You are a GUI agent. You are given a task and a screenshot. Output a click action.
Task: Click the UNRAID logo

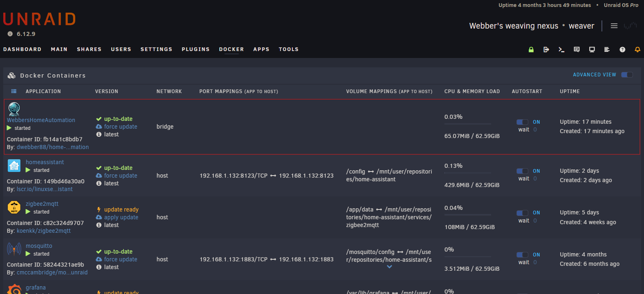(x=39, y=19)
